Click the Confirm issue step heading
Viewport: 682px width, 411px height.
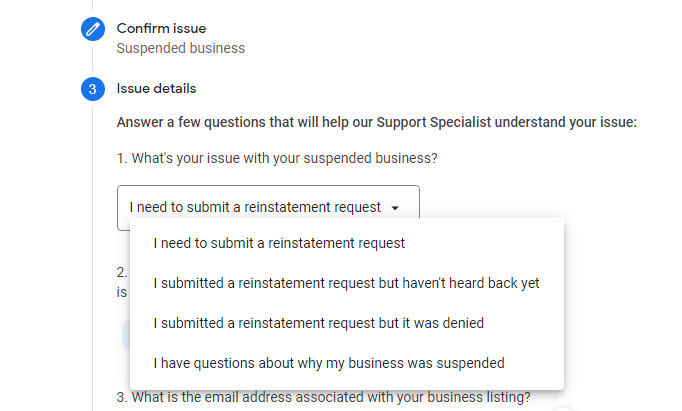coord(161,28)
